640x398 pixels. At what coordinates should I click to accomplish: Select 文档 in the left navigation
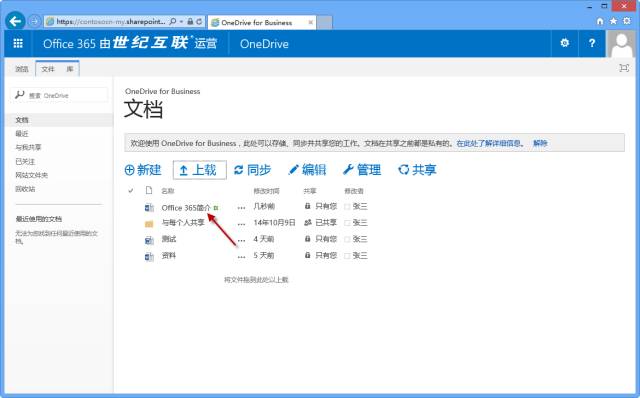pyautogui.click(x=22, y=120)
